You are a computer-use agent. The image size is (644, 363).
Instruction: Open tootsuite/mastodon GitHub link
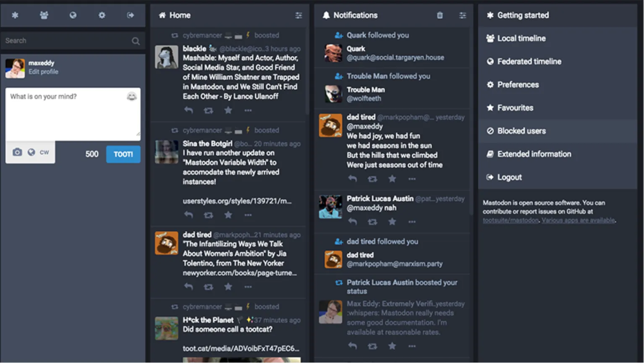coord(510,221)
